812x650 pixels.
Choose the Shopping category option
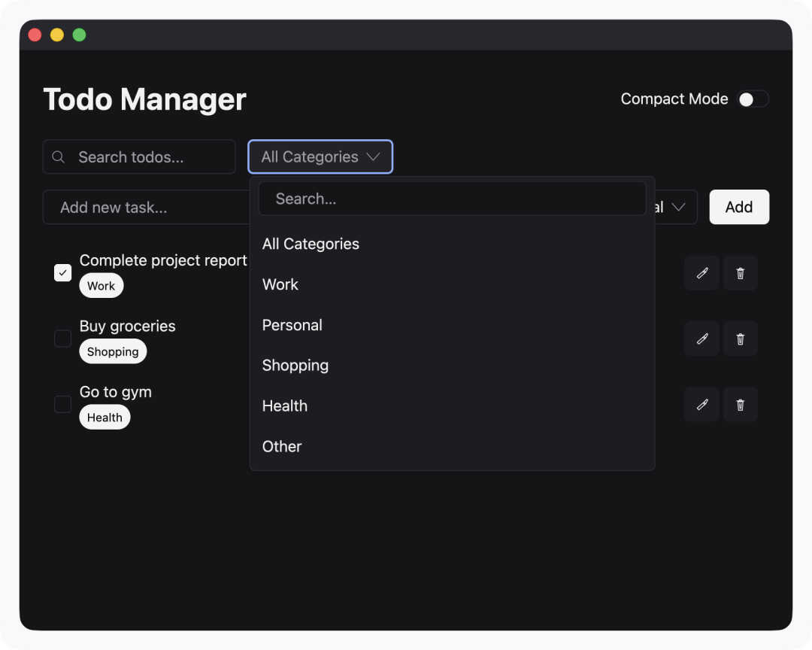pyautogui.click(x=295, y=366)
